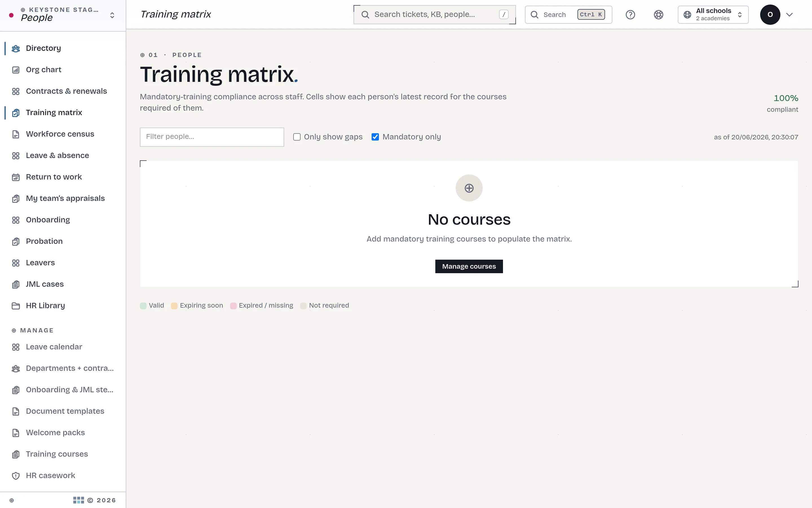812x508 pixels.
Task: Click the Return to work calendar icon
Action: pos(16,178)
